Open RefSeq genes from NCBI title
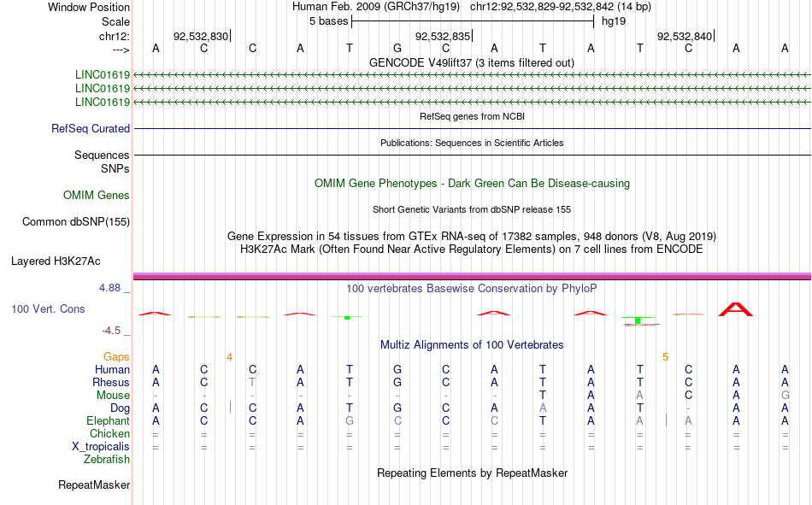The width and height of the screenshot is (812, 505). point(472,116)
